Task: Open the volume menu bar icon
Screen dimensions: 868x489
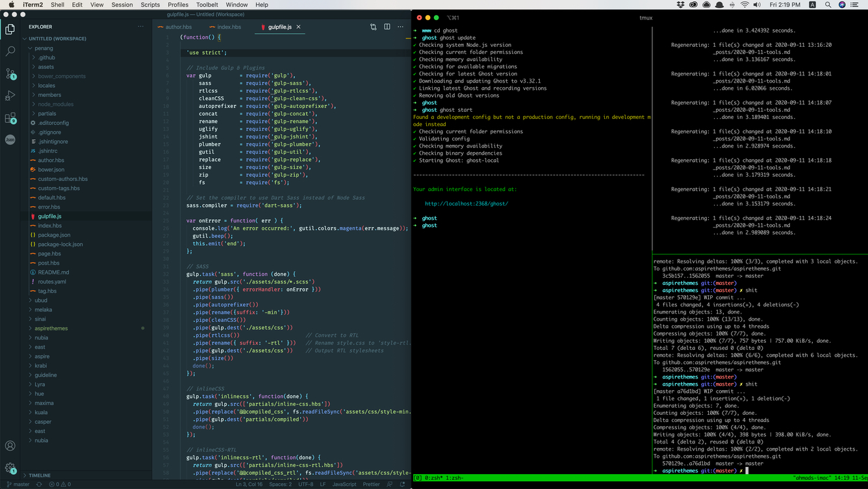Action: tap(758, 5)
